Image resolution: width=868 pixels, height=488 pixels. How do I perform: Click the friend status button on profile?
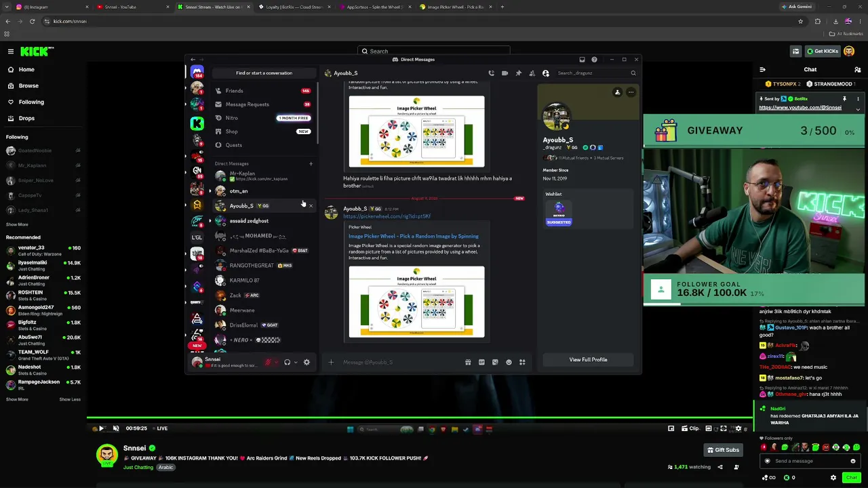pos(617,92)
